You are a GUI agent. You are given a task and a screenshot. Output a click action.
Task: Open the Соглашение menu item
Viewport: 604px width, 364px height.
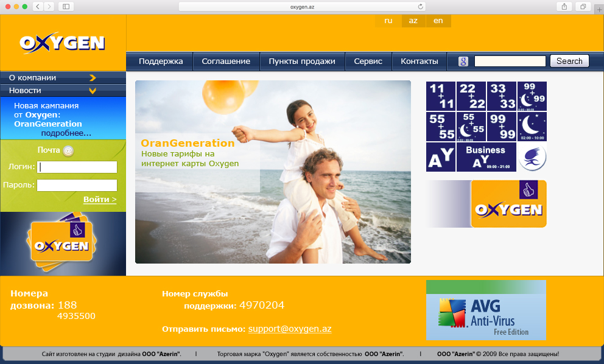(226, 61)
